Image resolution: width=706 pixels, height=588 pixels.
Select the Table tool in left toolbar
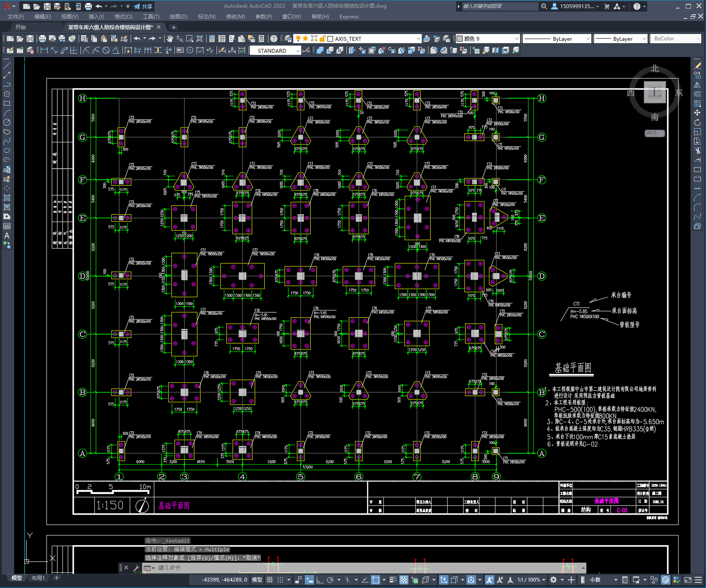6,226
